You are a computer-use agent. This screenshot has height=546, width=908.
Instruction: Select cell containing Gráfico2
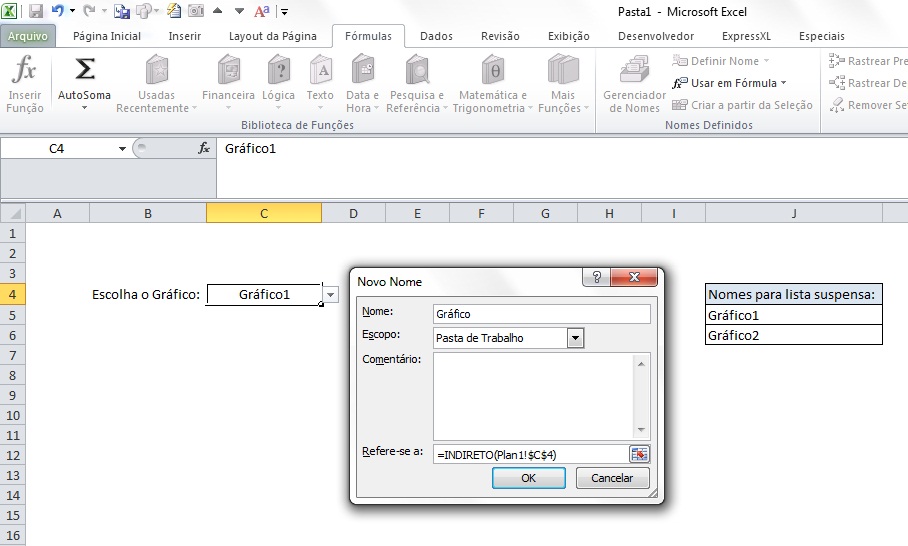pyautogui.click(x=793, y=335)
